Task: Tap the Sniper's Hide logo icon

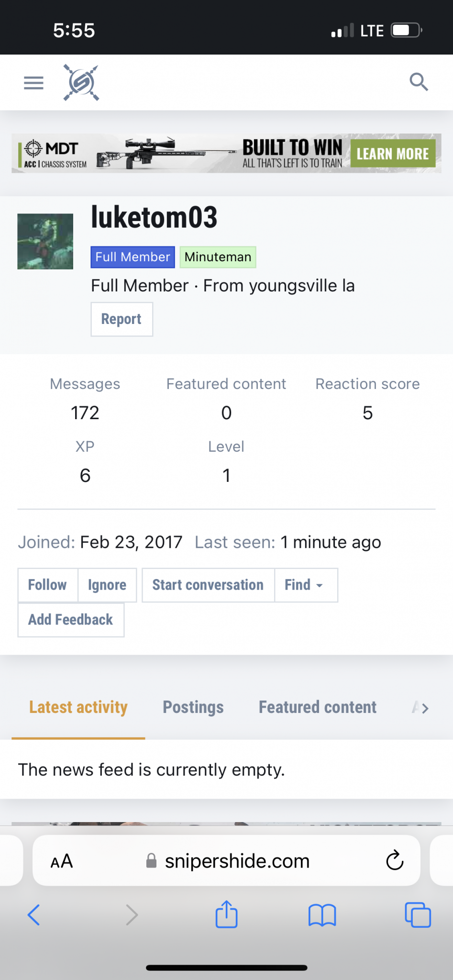Action: click(x=81, y=83)
